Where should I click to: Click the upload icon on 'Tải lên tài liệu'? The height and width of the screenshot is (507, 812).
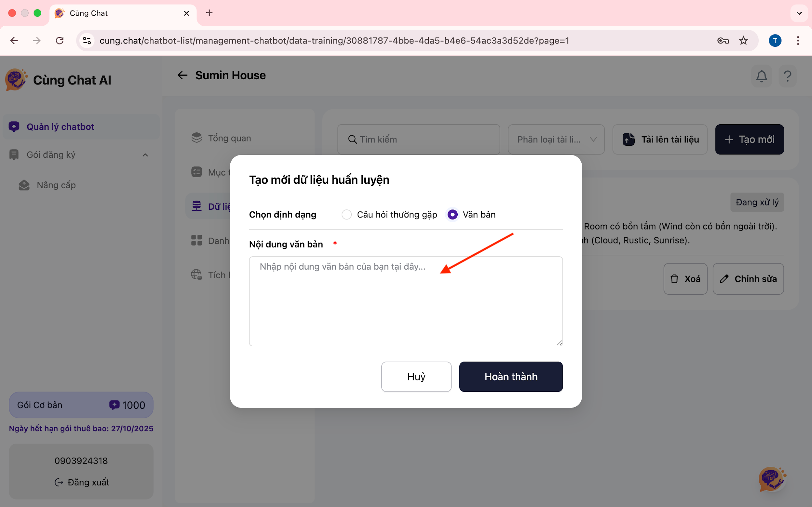pos(629,139)
